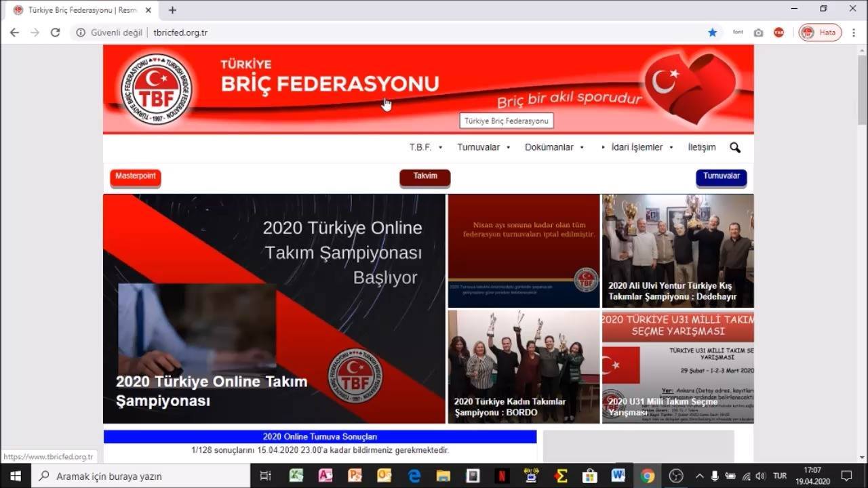Open File Explorer from the taskbar

tap(443, 476)
